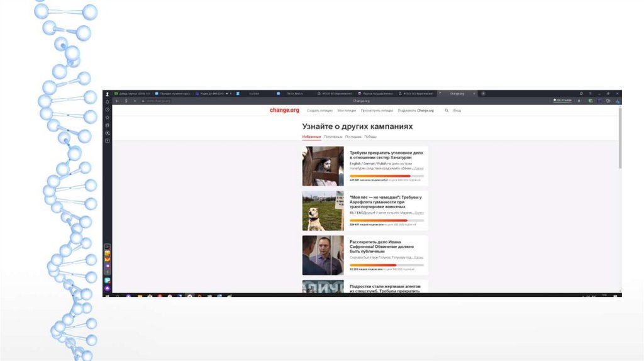The height and width of the screenshot is (361, 644).
Task: Switch to the 'Последние' tab
Action: tap(353, 136)
